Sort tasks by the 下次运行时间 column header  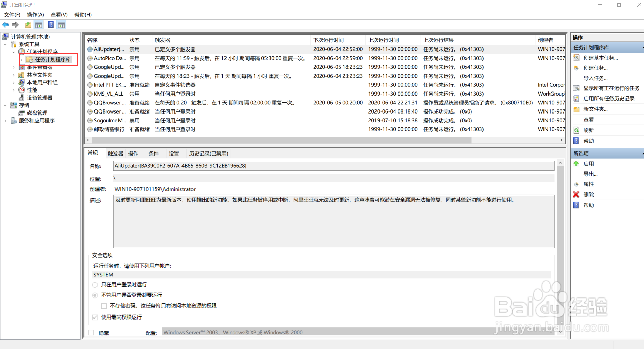pyautogui.click(x=338, y=40)
